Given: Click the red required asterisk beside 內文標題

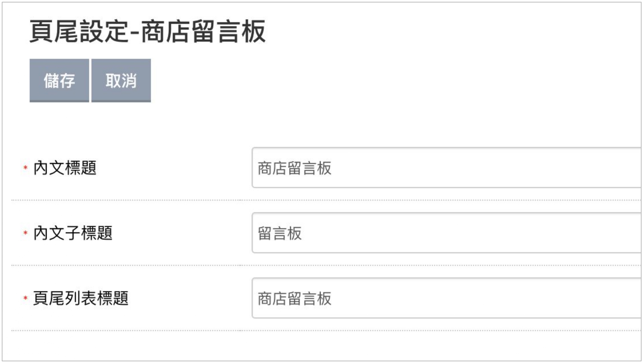Looking at the screenshot, I should (x=25, y=167).
